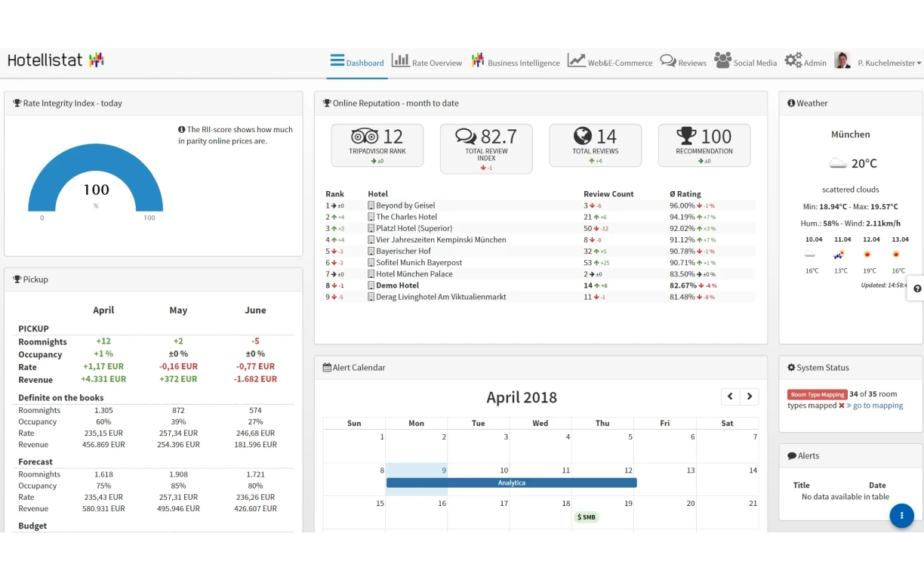Go to previous month in calendar
Image resolution: width=924 pixels, height=580 pixels.
coord(730,396)
